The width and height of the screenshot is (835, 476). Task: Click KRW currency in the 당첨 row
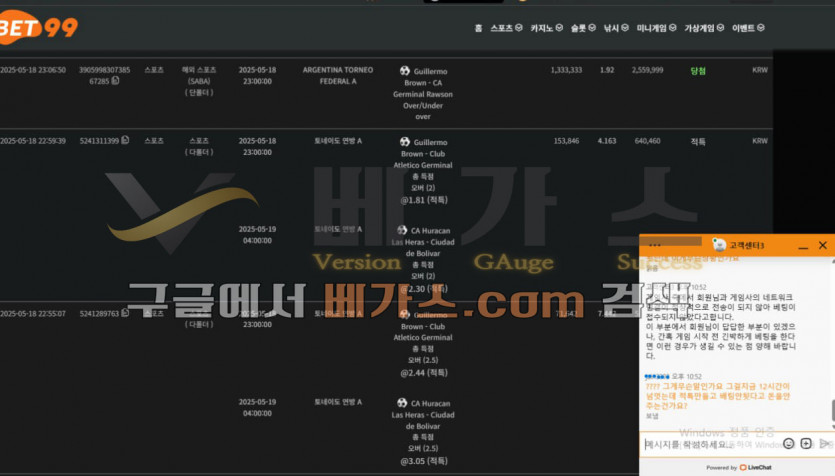pyautogui.click(x=760, y=70)
